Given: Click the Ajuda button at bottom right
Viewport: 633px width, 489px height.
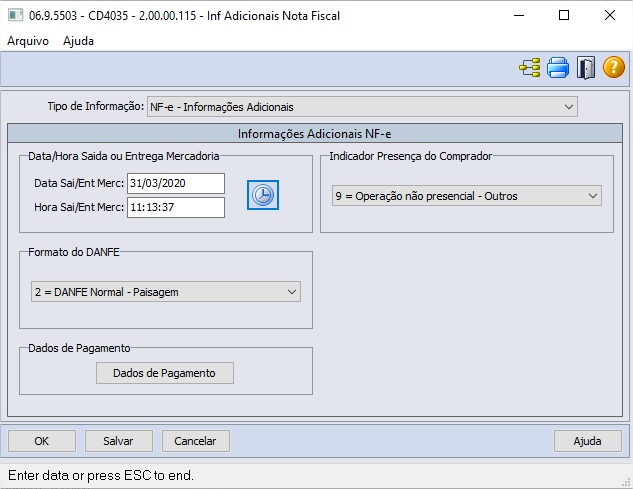Looking at the screenshot, I should point(588,441).
